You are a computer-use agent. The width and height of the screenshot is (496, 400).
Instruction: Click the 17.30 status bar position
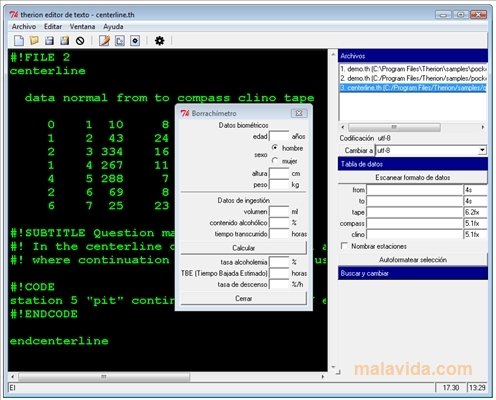coord(451,388)
